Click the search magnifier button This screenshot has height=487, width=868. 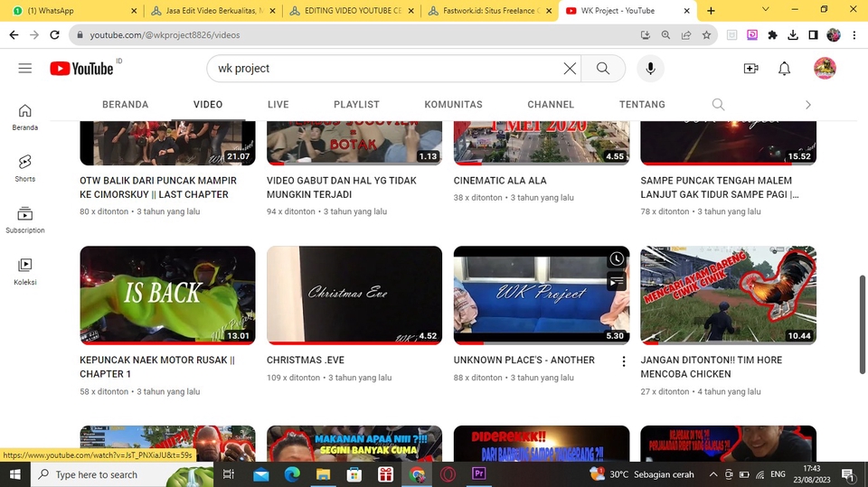click(603, 68)
